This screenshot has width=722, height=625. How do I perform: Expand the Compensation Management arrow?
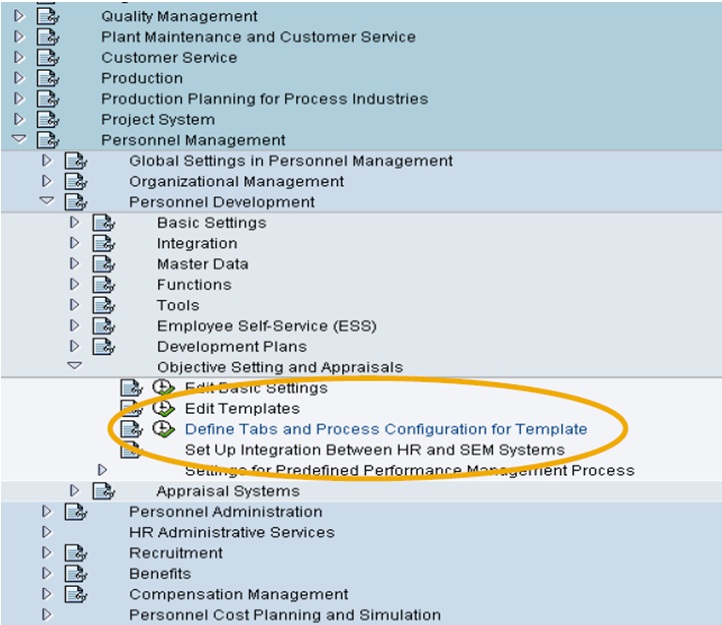coord(47,594)
